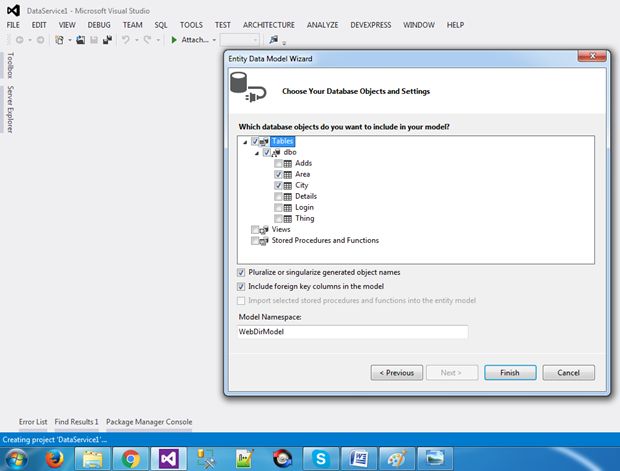Open the ARCHITECTURE menu

(x=268, y=25)
